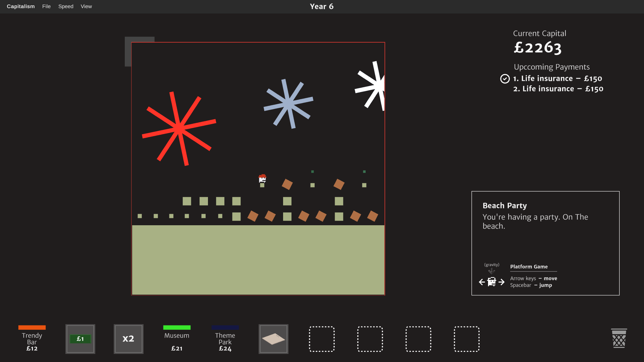Image resolution: width=644 pixels, height=362 pixels.
Task: Select the £1 banknote card
Action: (x=80, y=339)
